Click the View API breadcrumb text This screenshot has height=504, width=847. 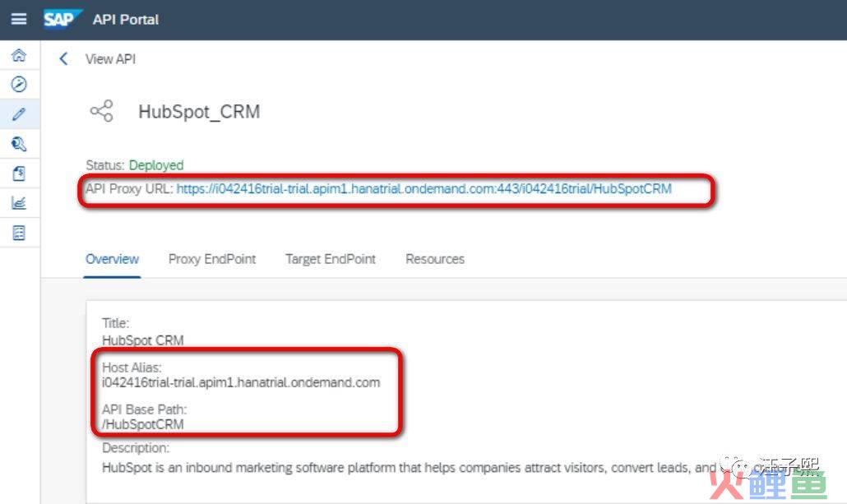pos(111,59)
